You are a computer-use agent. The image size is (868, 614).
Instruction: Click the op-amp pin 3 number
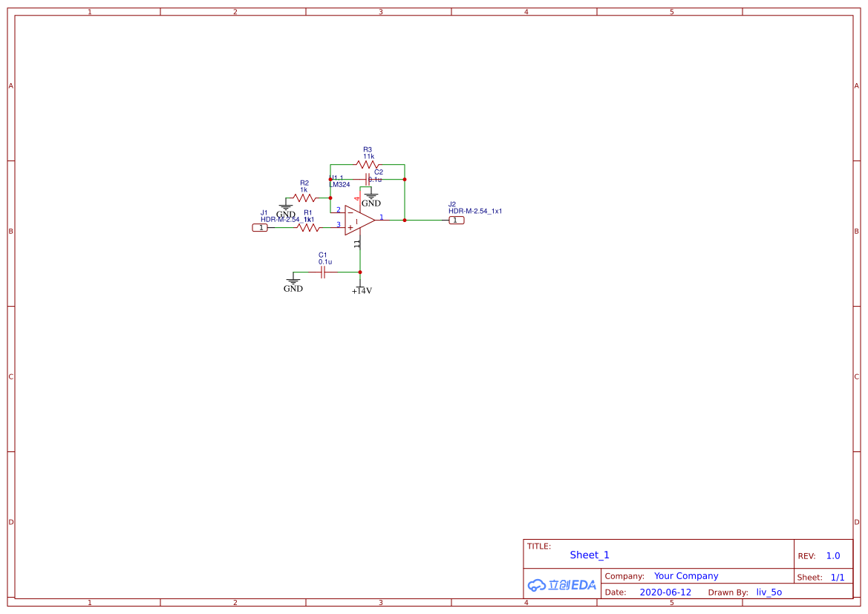(x=339, y=225)
